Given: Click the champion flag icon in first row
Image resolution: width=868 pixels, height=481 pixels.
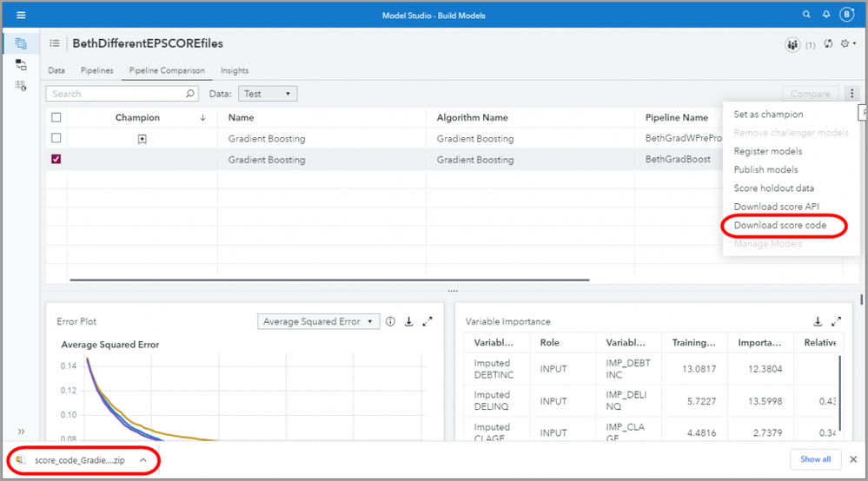Looking at the screenshot, I should [x=142, y=139].
